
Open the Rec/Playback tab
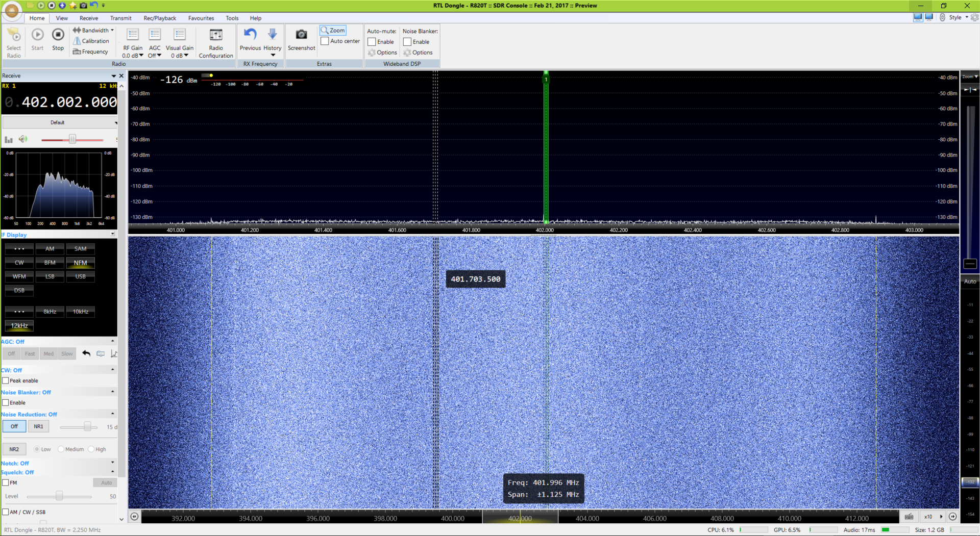click(160, 18)
